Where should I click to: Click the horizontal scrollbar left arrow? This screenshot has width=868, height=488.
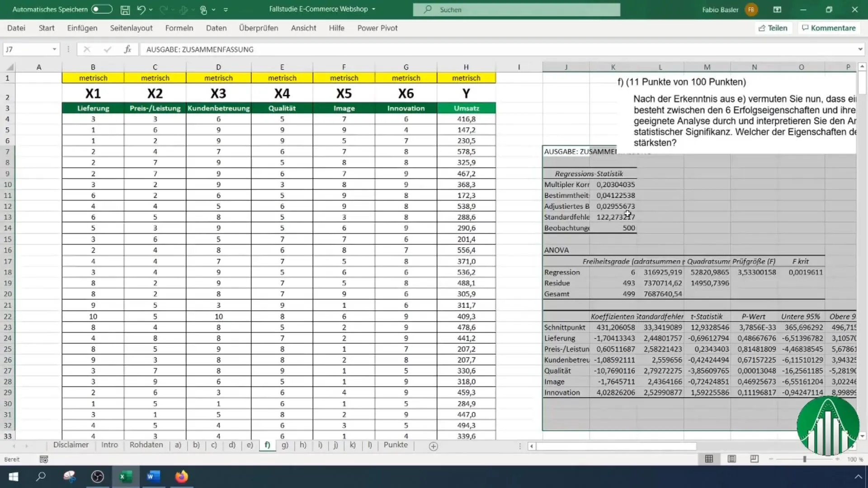pyautogui.click(x=532, y=446)
